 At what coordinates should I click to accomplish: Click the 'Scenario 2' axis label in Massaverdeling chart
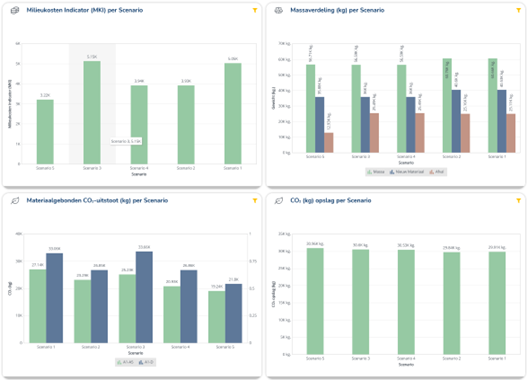(x=452, y=157)
